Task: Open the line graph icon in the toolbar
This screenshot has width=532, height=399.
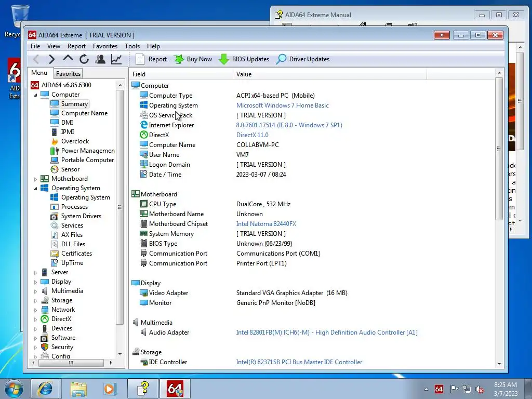Action: 116,59
